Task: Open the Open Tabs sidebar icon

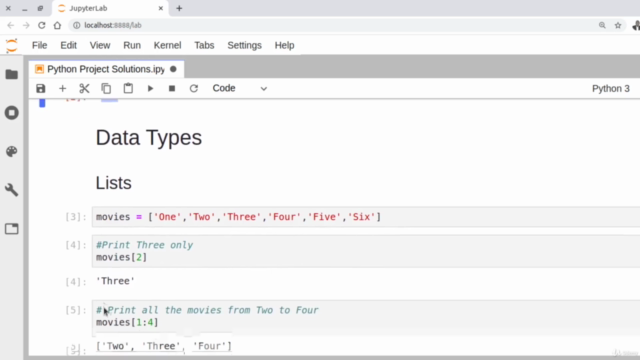Action: [11, 229]
